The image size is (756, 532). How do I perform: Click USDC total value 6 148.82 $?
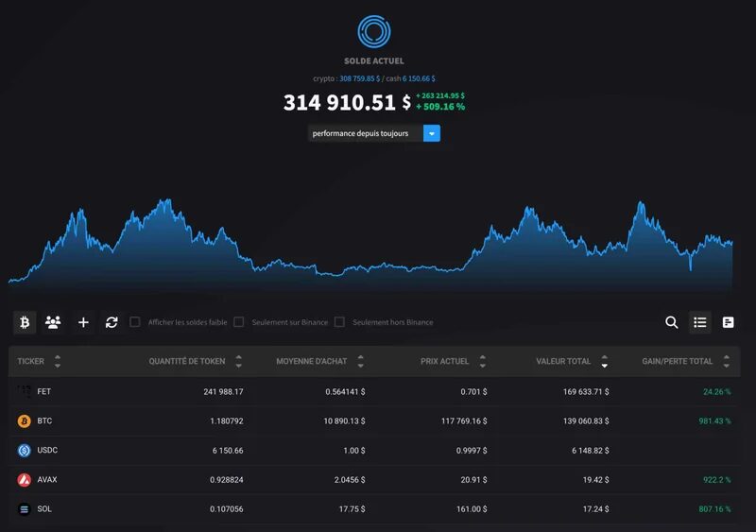pos(591,451)
